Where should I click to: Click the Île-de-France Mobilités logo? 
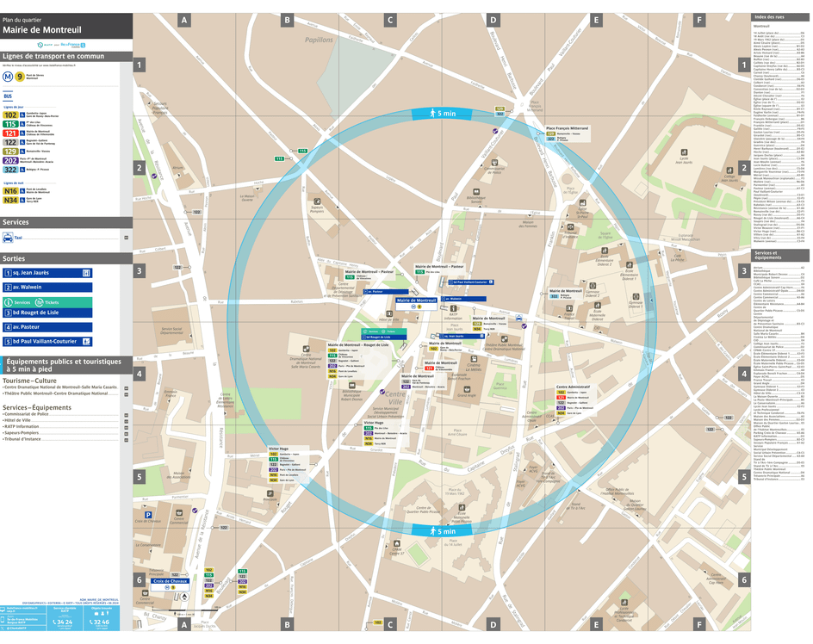pyautogui.click(x=70, y=45)
